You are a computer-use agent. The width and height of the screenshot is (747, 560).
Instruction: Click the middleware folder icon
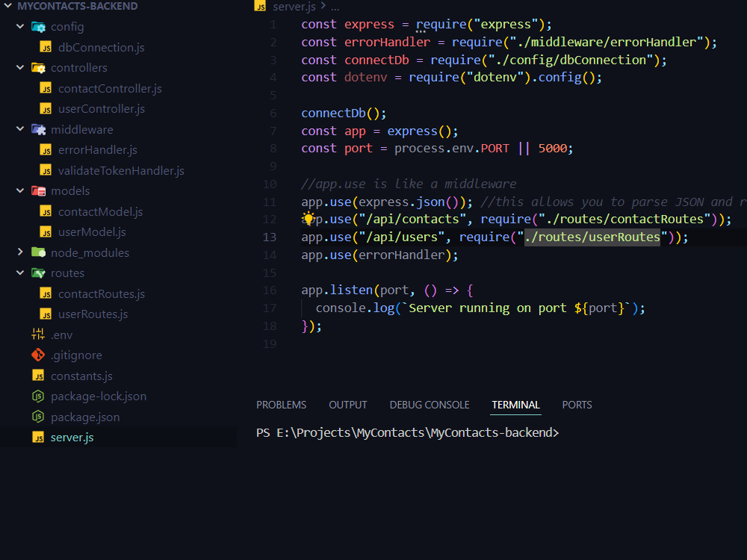(x=39, y=129)
